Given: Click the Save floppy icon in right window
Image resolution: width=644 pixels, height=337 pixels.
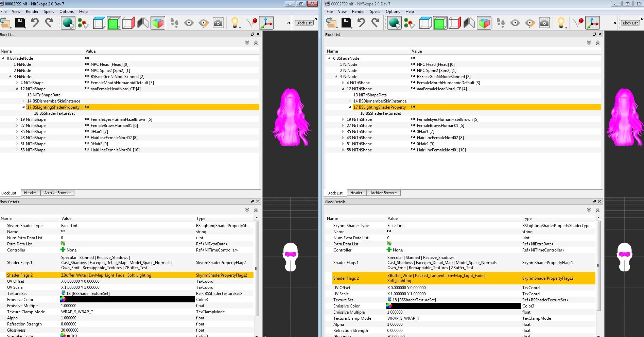Looking at the screenshot, I should tap(346, 23).
